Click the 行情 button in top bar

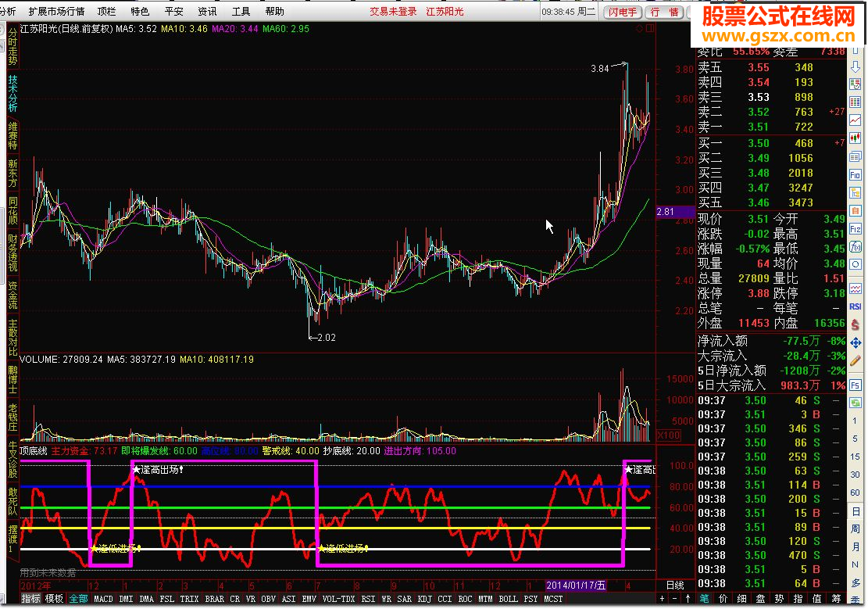[664, 12]
